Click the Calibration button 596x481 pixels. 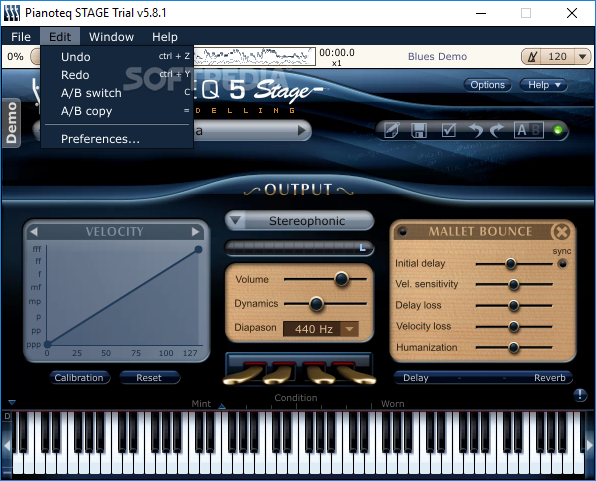[79, 378]
